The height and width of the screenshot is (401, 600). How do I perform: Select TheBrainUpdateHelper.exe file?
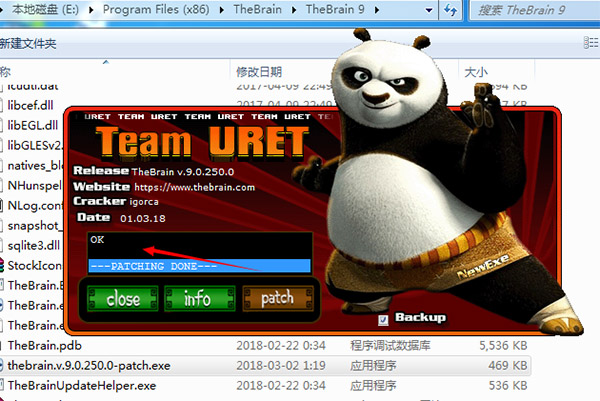[x=82, y=385]
